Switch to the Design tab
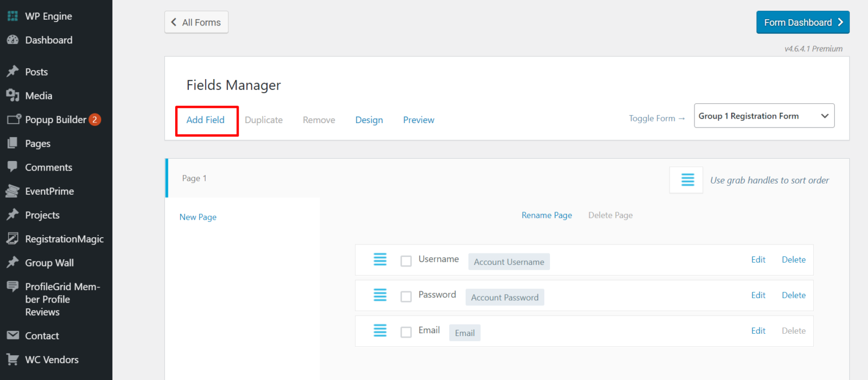868x380 pixels. tap(369, 120)
